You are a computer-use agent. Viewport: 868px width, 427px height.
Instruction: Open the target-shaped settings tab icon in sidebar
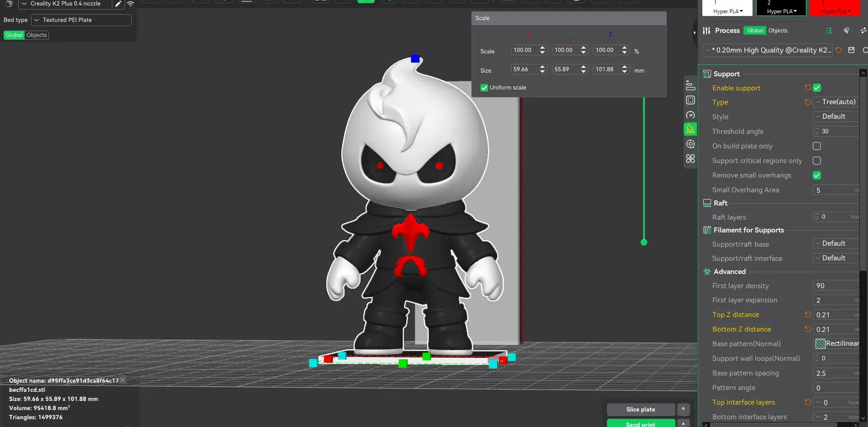tap(690, 144)
